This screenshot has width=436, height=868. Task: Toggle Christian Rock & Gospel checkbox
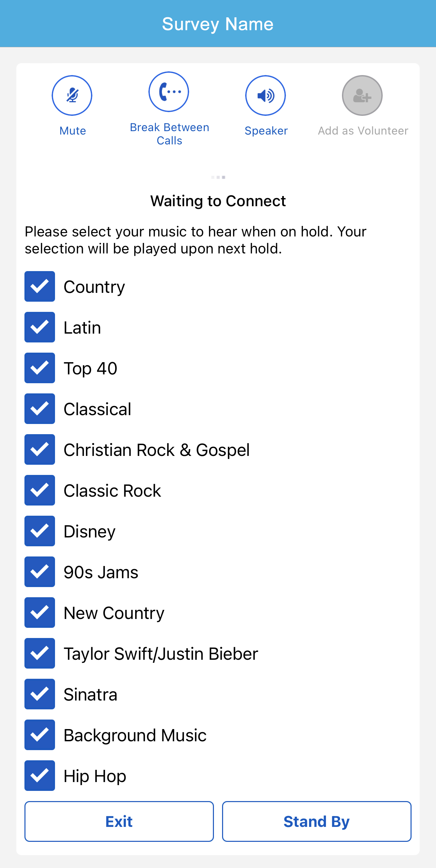[40, 449]
